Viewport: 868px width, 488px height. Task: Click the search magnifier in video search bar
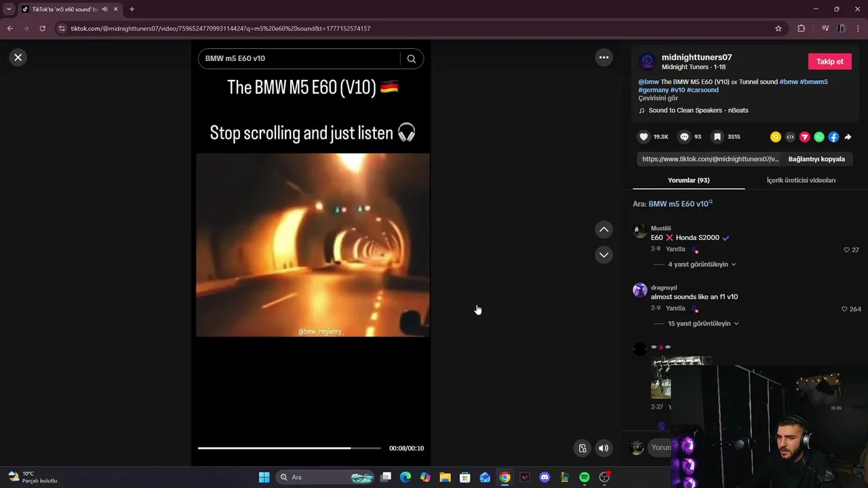tap(412, 59)
